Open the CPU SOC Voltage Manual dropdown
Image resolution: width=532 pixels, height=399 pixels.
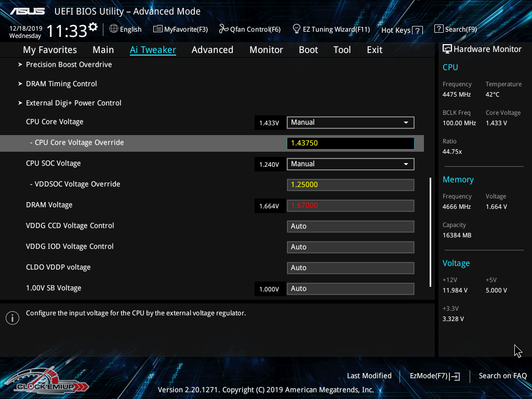(350, 164)
